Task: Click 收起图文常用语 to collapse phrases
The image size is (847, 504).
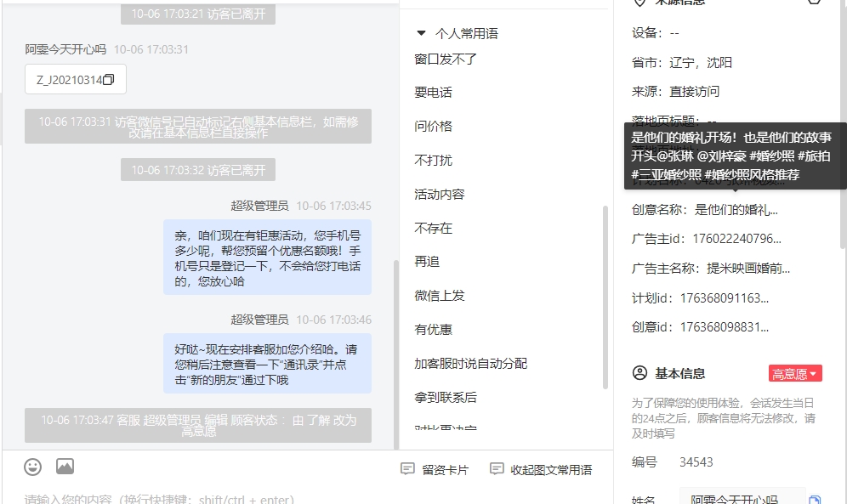Action: (541, 469)
